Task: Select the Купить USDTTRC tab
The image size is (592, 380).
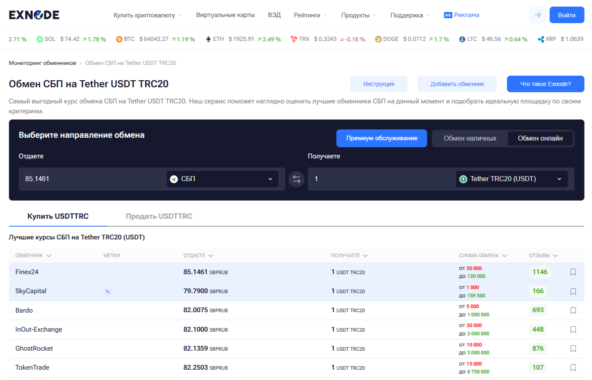Action: point(58,216)
